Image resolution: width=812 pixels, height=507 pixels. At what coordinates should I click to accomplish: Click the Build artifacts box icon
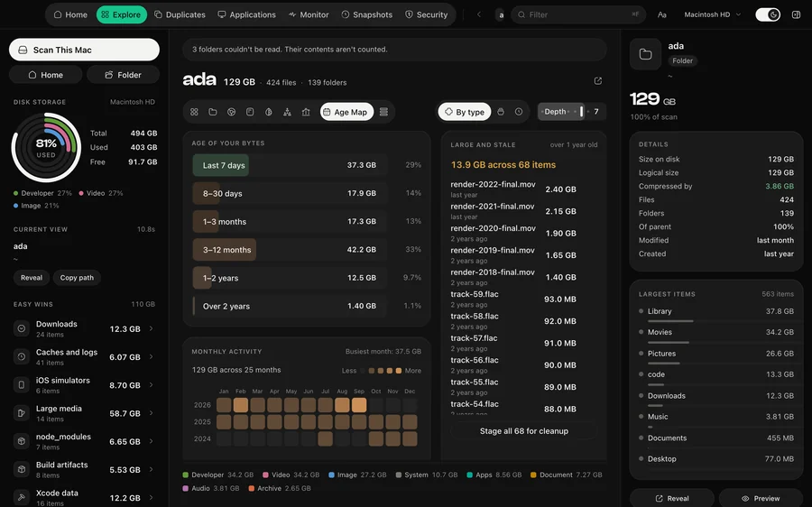(22, 469)
